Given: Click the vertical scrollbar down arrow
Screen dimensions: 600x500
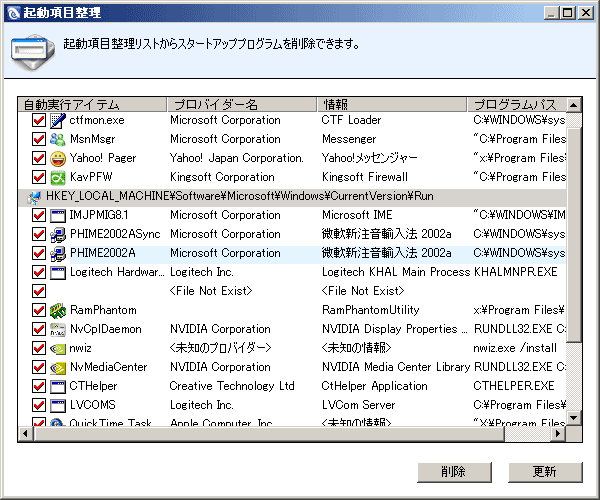Looking at the screenshot, I should pos(574,418).
